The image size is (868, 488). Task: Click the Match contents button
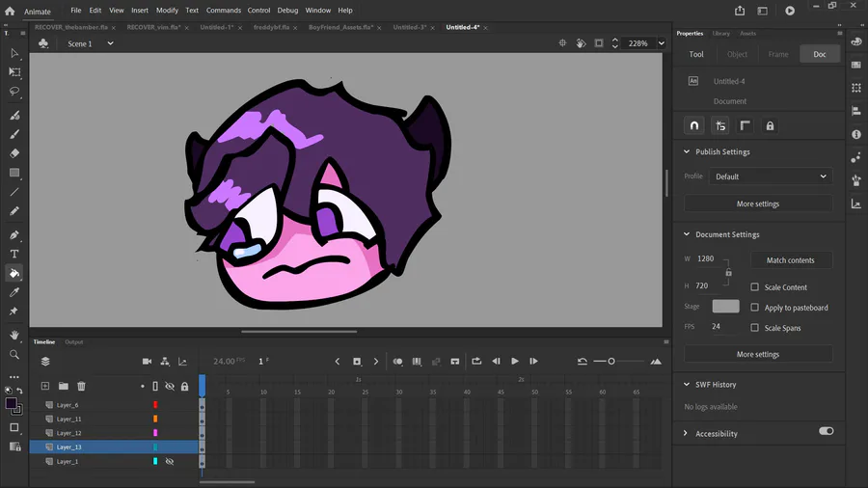(x=791, y=260)
